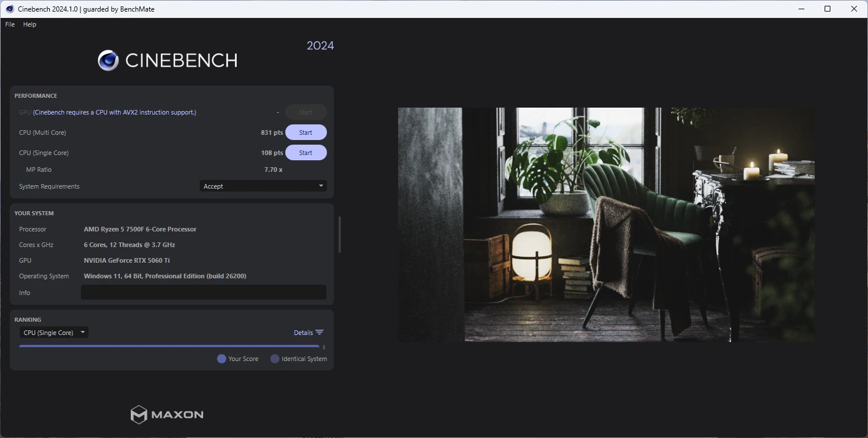Click the left panel vertical scrollbar
868x438 pixels.
point(340,234)
